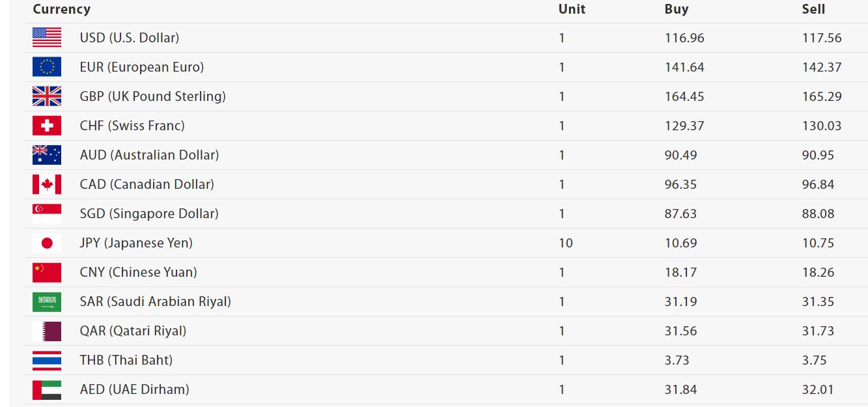Viewport: 868px width, 407px height.
Task: Click the Japanese flag icon
Action: [x=47, y=243]
